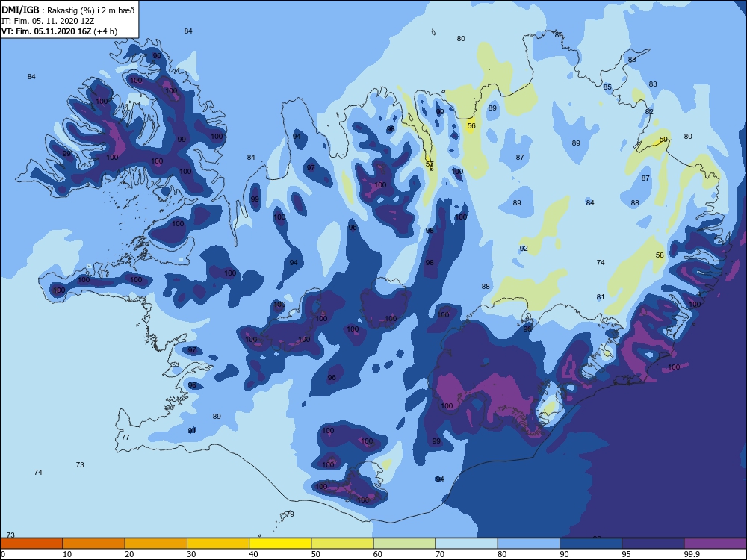This screenshot has width=747, height=560.
Task: Click the legend tick label 20
Action: (x=129, y=554)
